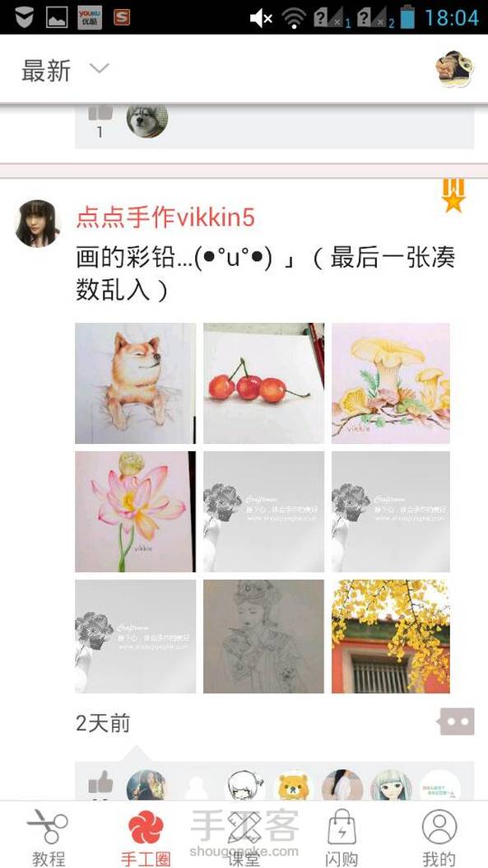This screenshot has width=488, height=868.
Task: Tap the bear avatar among likers
Action: pyautogui.click(x=293, y=786)
